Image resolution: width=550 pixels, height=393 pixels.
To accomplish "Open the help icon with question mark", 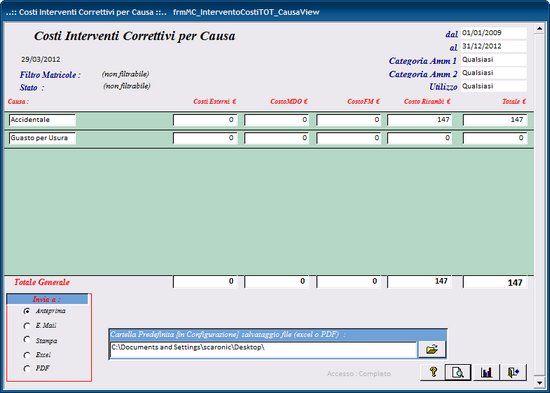I will pos(432,372).
